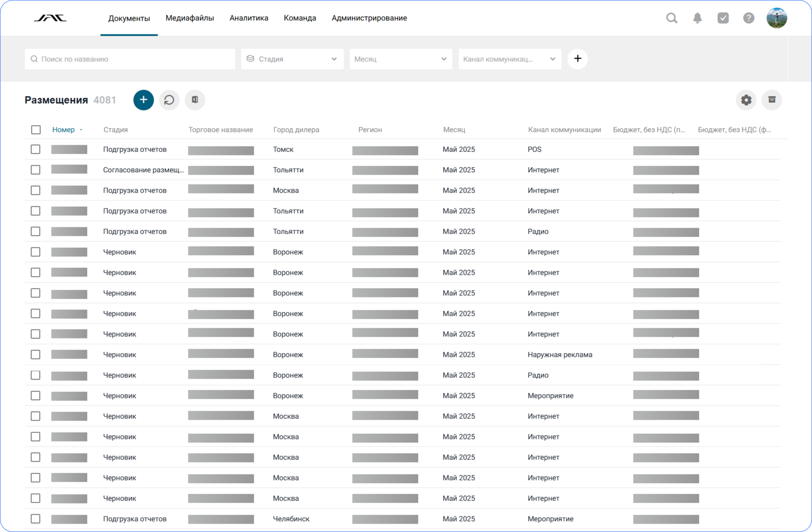812x532 pixels.
Task: Go to the Администрирование tab
Action: [x=369, y=18]
